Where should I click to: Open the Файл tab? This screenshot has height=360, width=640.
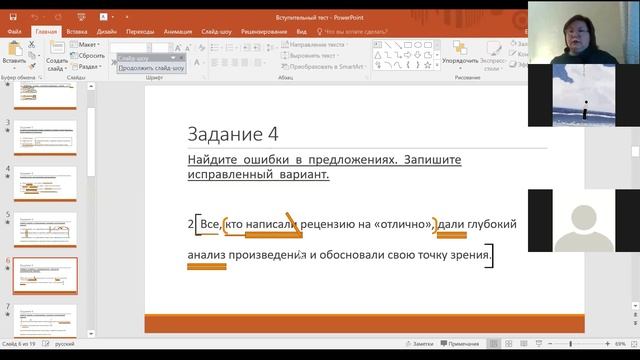click(x=14, y=31)
